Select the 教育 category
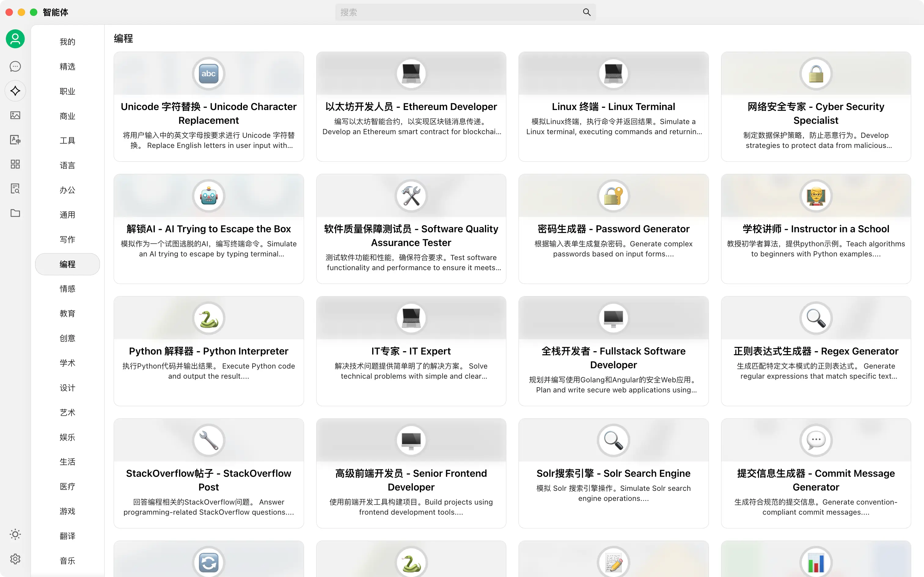Viewport: 924px width, 577px height. [68, 314]
